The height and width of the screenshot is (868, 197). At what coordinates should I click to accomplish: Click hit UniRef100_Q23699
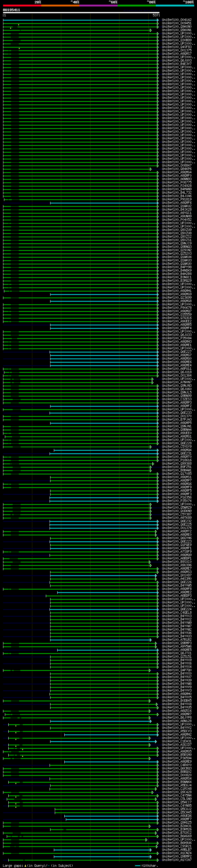[177, 297]
